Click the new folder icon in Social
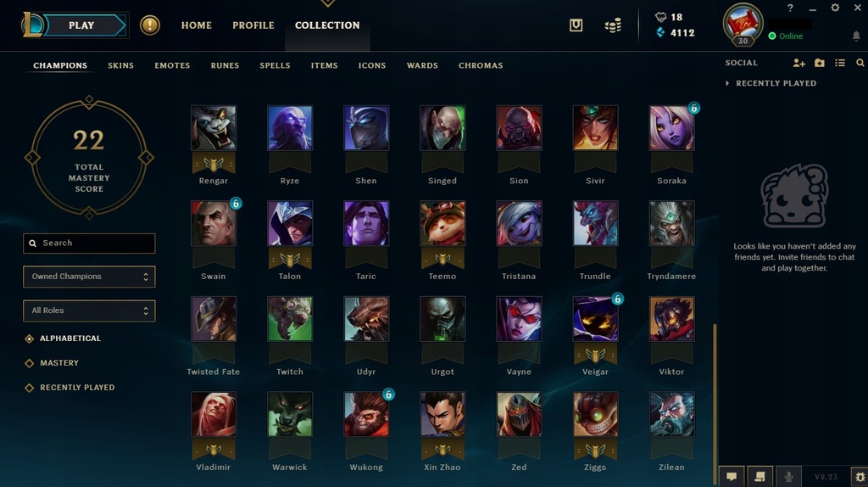The height and width of the screenshot is (487, 868). point(820,63)
